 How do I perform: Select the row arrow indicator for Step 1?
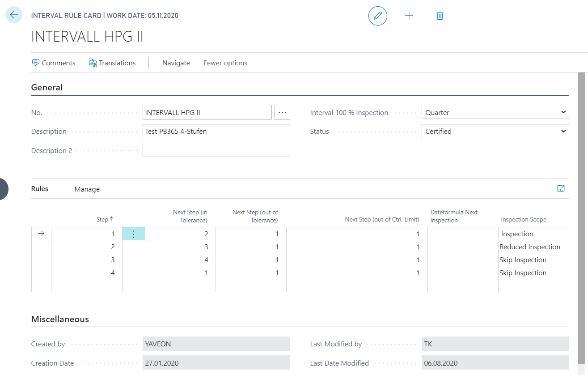(41, 234)
